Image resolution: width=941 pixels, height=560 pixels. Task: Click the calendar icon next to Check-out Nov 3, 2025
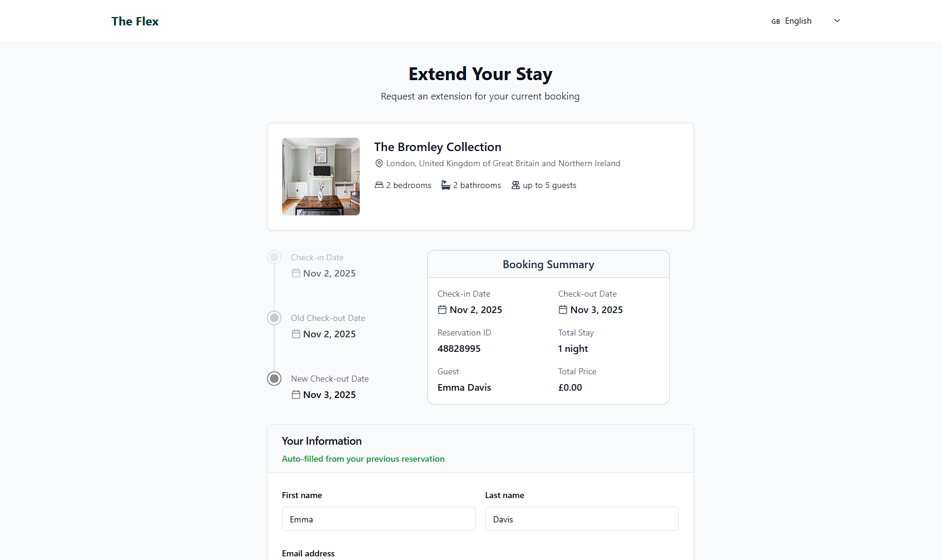[563, 309]
